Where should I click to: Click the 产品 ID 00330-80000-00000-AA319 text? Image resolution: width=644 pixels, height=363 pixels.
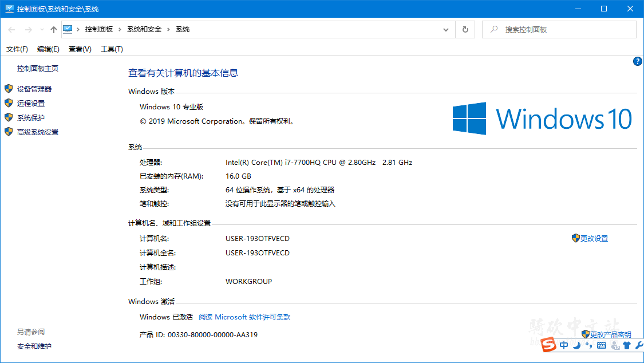[x=199, y=335]
